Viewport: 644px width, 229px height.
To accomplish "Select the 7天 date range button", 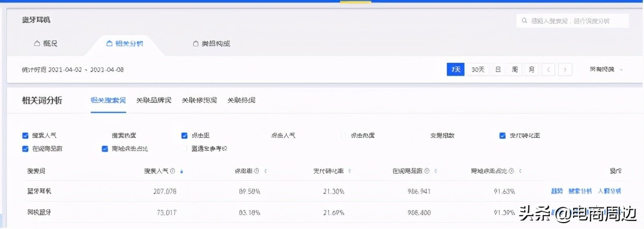I will click(x=456, y=69).
